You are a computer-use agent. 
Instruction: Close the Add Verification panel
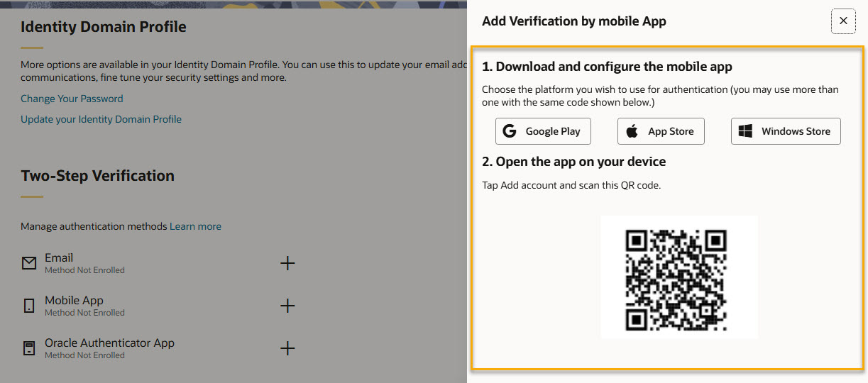[843, 21]
